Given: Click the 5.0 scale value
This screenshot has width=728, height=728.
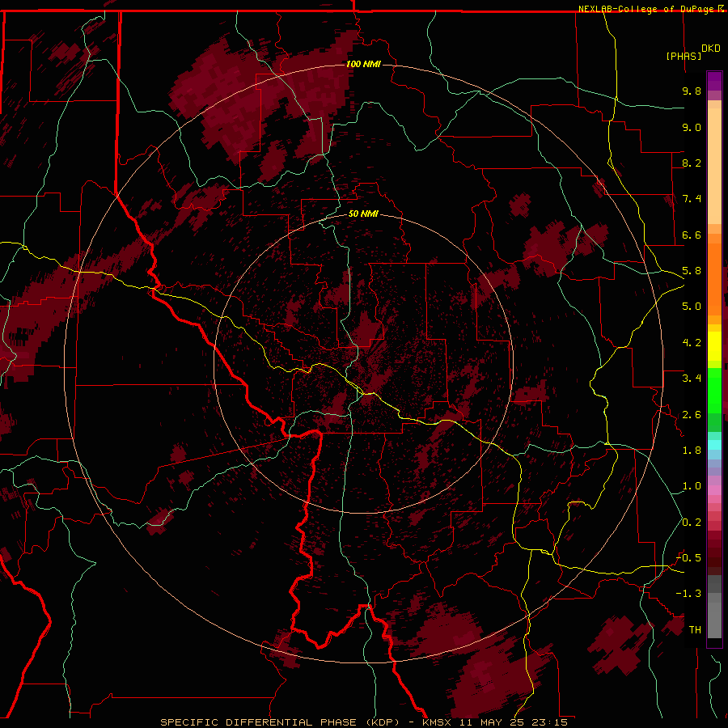Looking at the screenshot, I should [x=692, y=307].
